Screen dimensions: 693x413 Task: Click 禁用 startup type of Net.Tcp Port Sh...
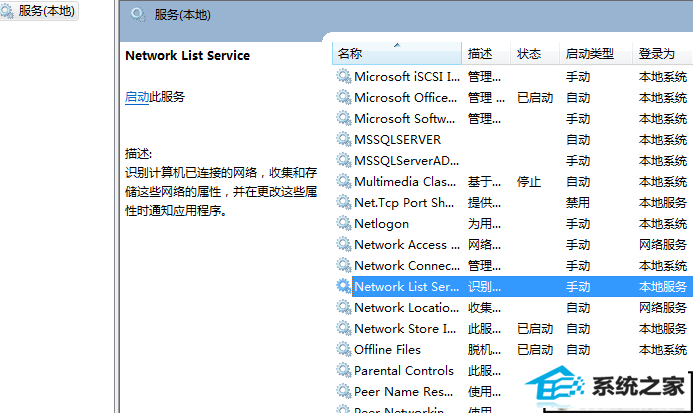coord(578,203)
